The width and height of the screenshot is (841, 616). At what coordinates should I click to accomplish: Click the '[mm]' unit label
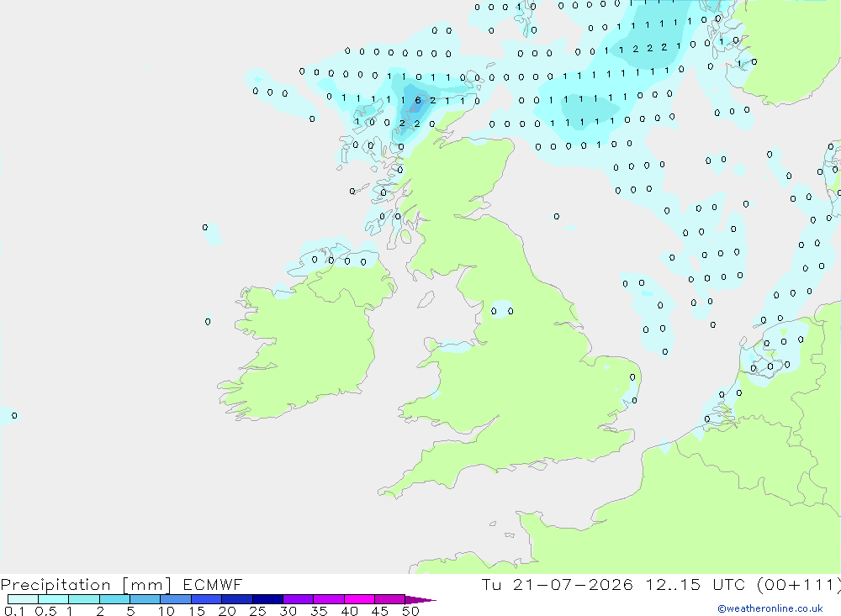[x=147, y=585]
